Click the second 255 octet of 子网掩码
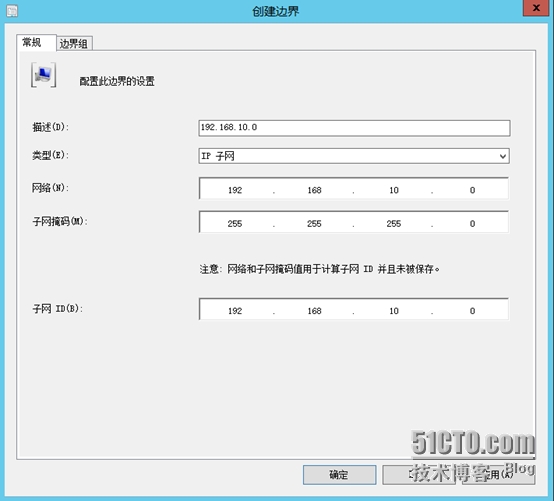This screenshot has width=554, height=501. [314, 224]
